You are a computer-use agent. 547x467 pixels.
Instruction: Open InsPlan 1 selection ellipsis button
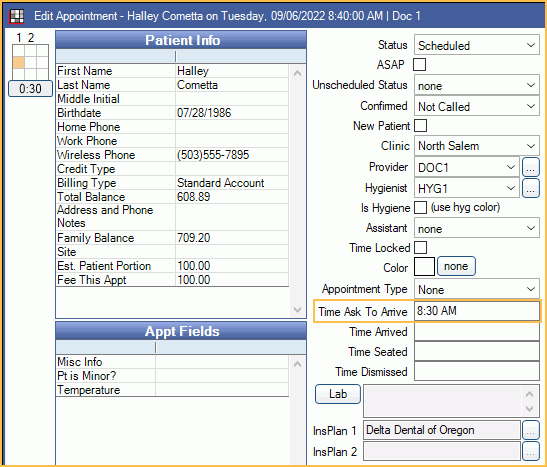[530, 430]
